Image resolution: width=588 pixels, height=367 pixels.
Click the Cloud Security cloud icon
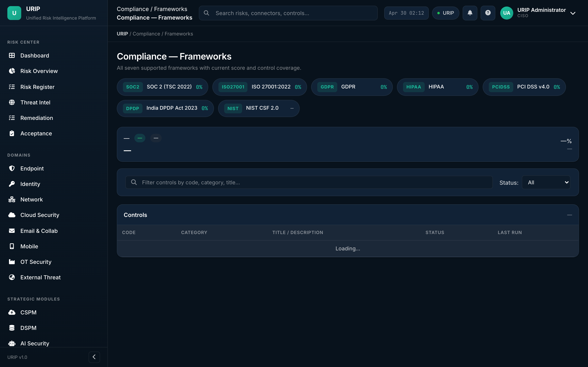tap(12, 215)
